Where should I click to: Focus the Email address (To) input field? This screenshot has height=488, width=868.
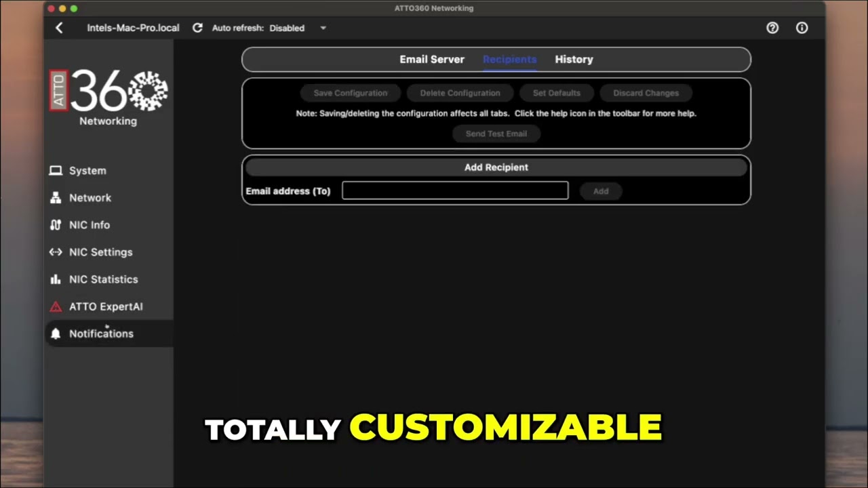tap(455, 190)
